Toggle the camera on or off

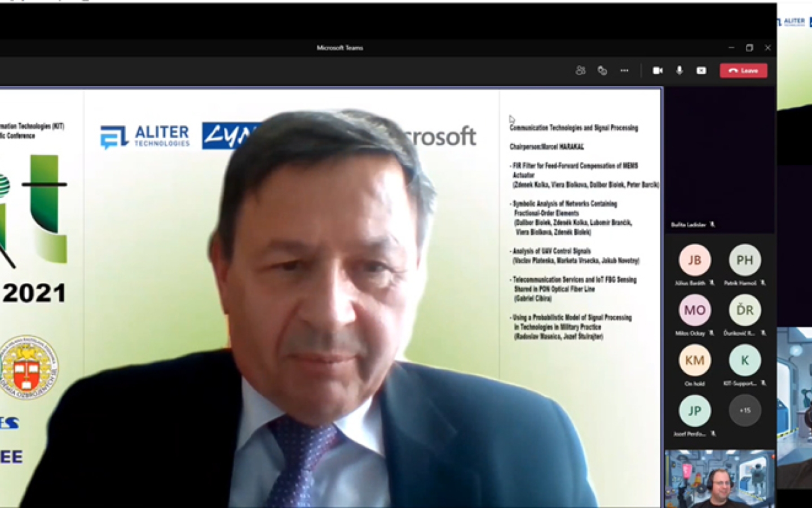(657, 71)
